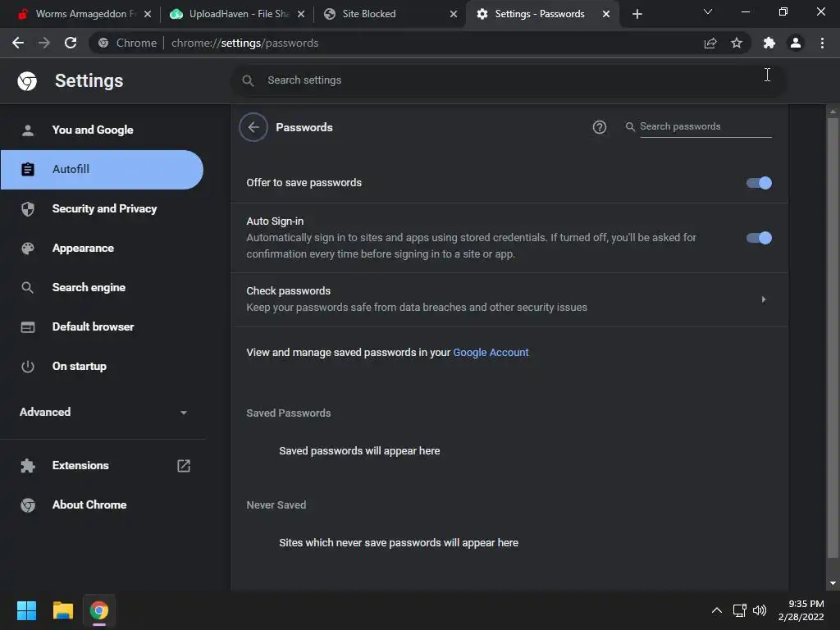
Task: Toggle the Auto Sign-in switch
Action: (x=759, y=238)
